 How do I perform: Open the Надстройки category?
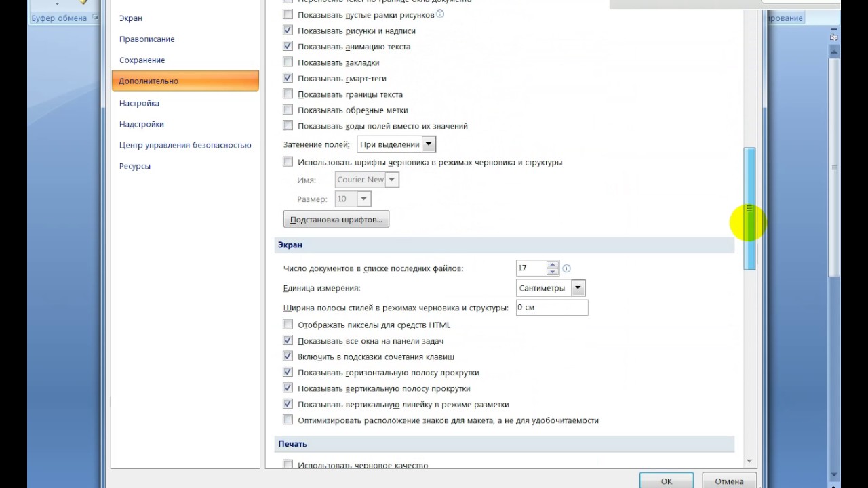[x=142, y=125]
